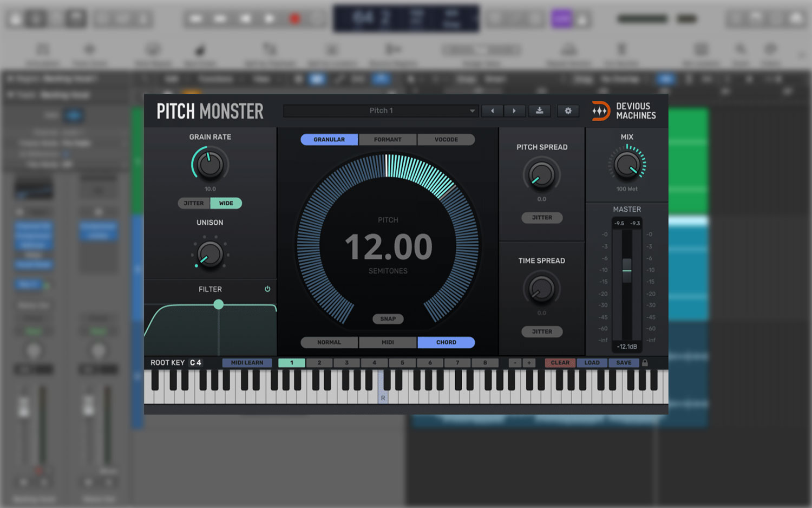
Task: Click the Devious Machines logo
Action: click(x=624, y=110)
